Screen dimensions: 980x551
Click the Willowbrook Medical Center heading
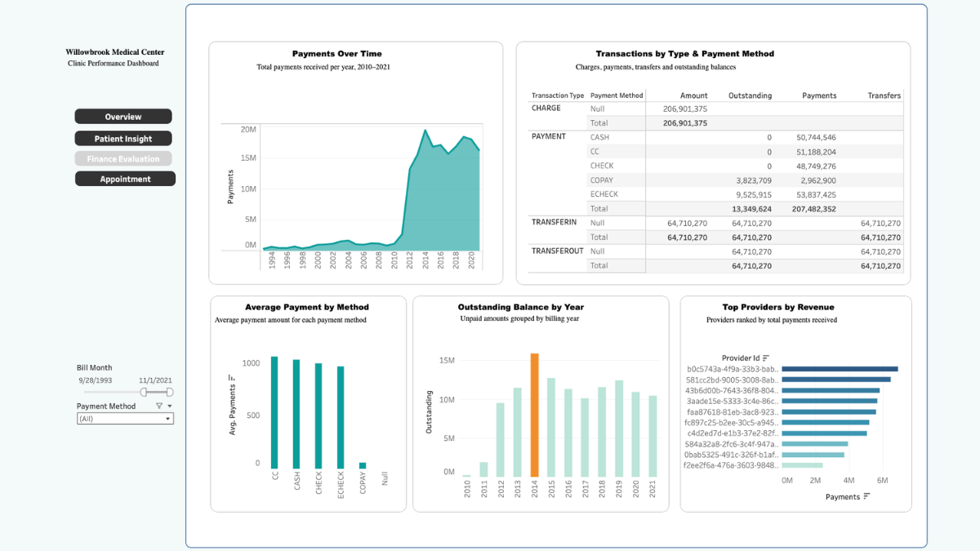tap(115, 52)
